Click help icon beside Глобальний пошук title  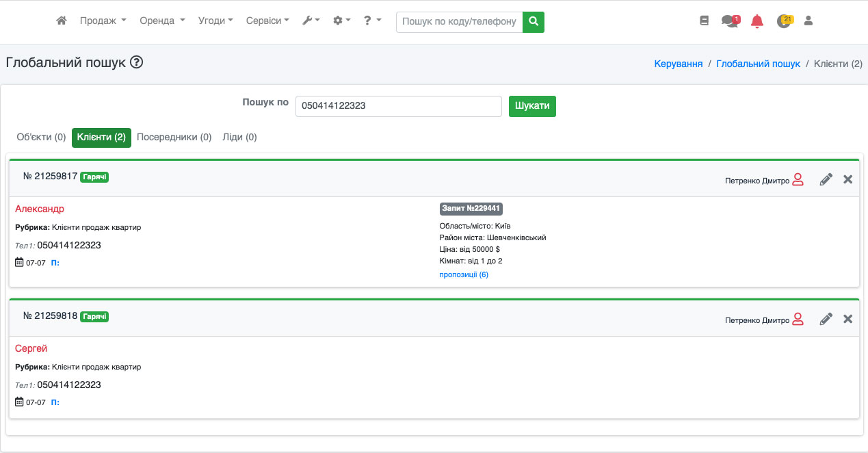[x=136, y=62]
